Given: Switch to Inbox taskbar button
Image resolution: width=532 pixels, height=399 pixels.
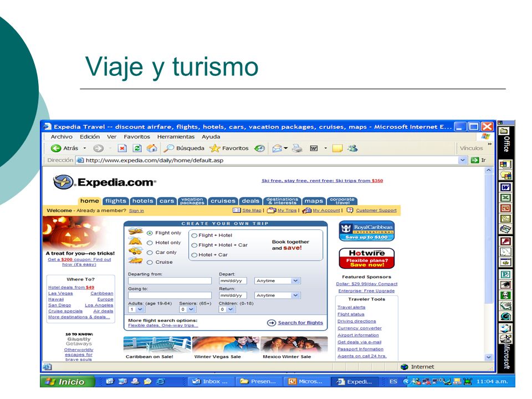Looking at the screenshot, I should [210, 382].
